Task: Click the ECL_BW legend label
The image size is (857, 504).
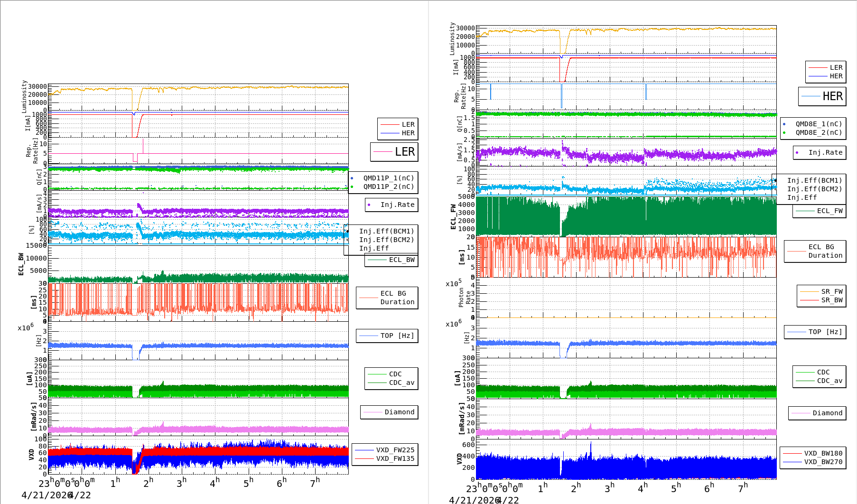Action: (x=401, y=260)
